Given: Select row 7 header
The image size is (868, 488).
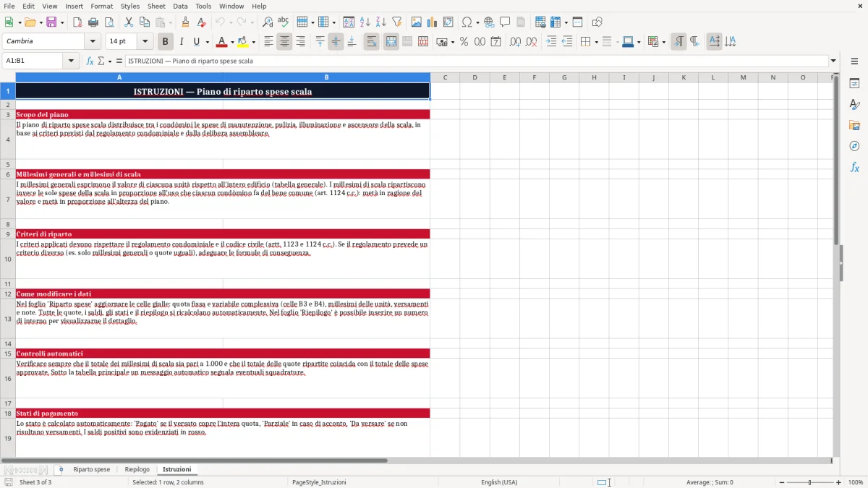Looking at the screenshot, I should tap(8, 199).
